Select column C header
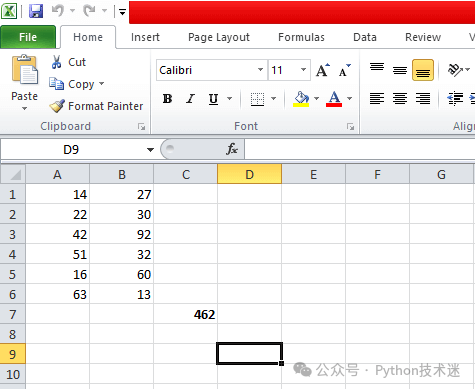475x389 pixels. 186,174
